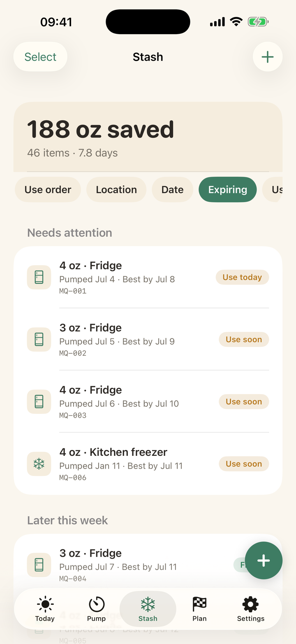Tap fridge icon for MQ-004
This screenshot has width=296, height=644.
(x=39, y=565)
